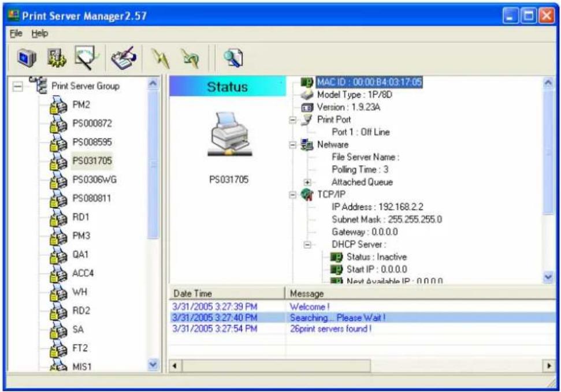Screen dimensions: 561x392
Task: Click the Print Server Group network icon
Action: click(38, 85)
